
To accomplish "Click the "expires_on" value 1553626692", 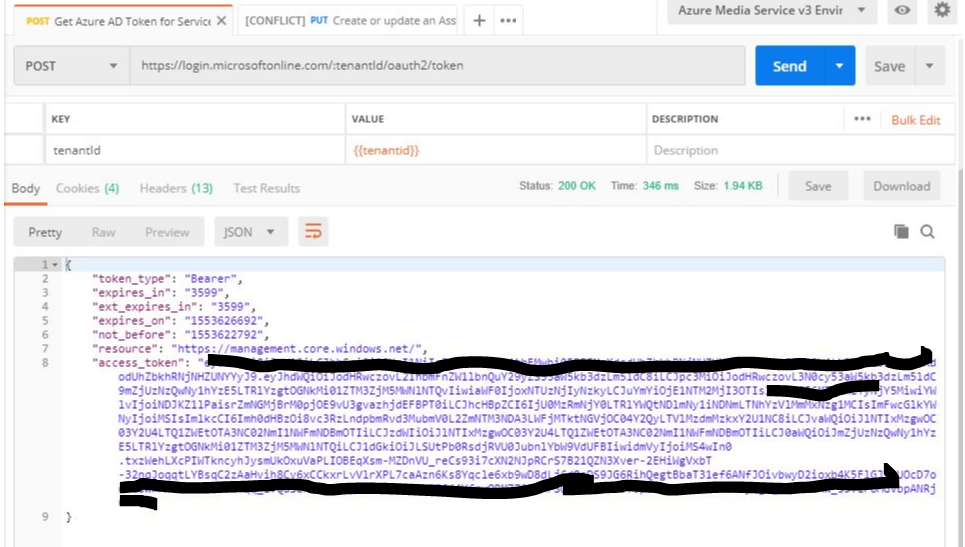I will point(223,321).
